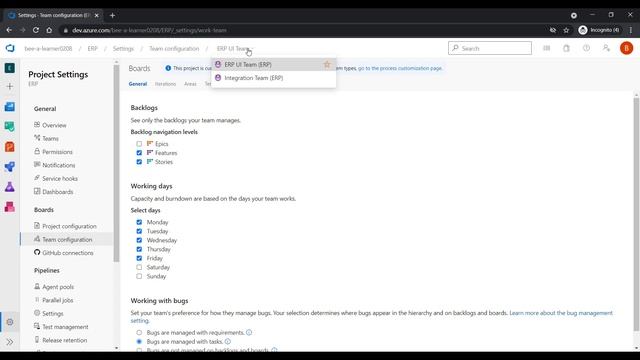
Task: Enable Sunday working day
Action: [x=139, y=276]
